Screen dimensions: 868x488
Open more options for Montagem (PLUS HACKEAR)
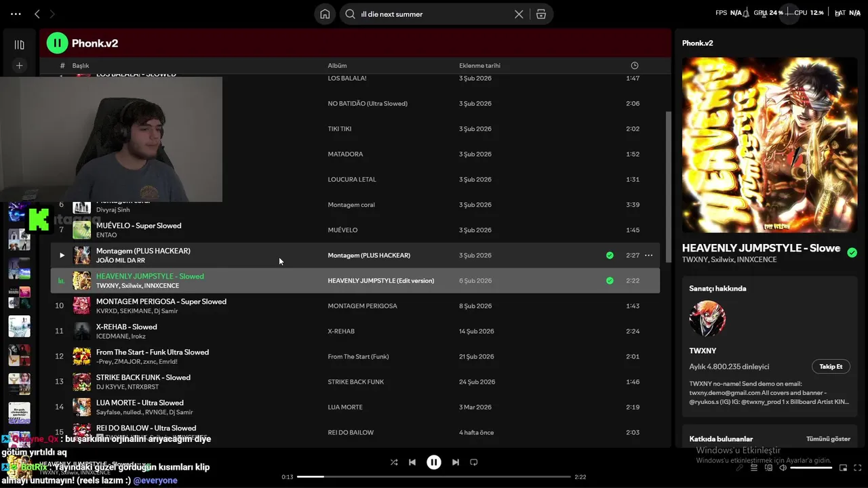[649, 256]
